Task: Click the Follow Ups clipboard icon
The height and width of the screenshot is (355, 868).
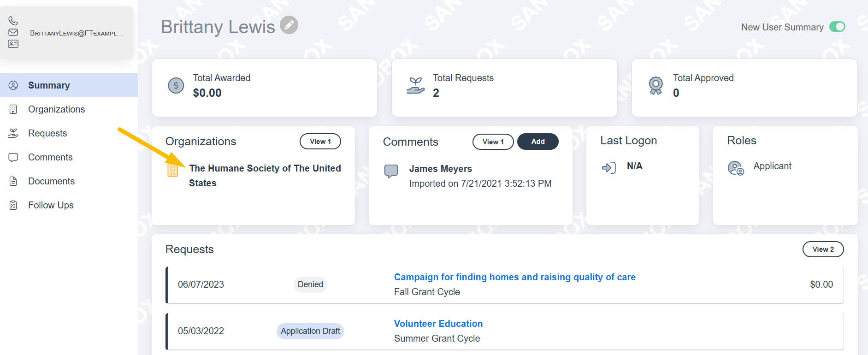Action: point(13,205)
